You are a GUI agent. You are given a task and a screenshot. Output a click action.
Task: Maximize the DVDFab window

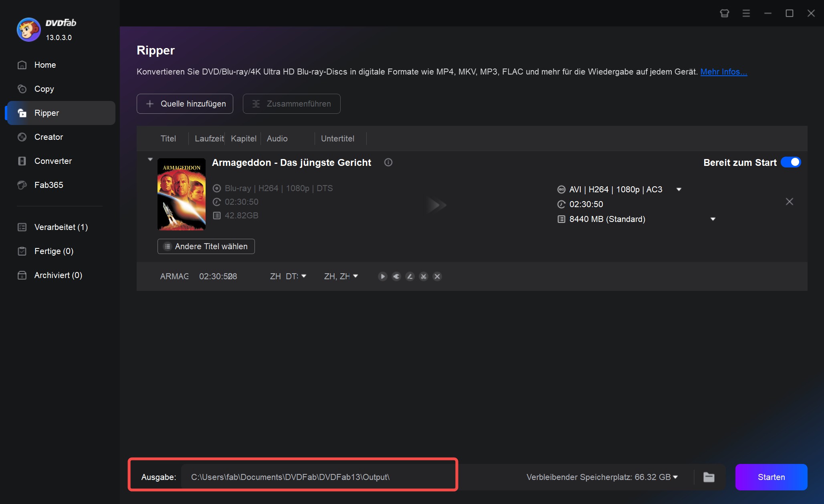pyautogui.click(x=790, y=13)
